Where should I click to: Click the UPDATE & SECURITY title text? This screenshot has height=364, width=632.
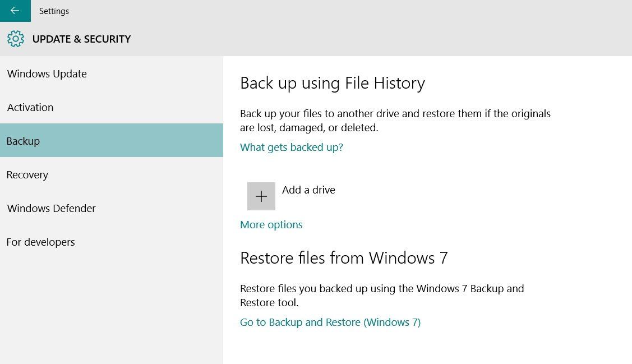81,39
